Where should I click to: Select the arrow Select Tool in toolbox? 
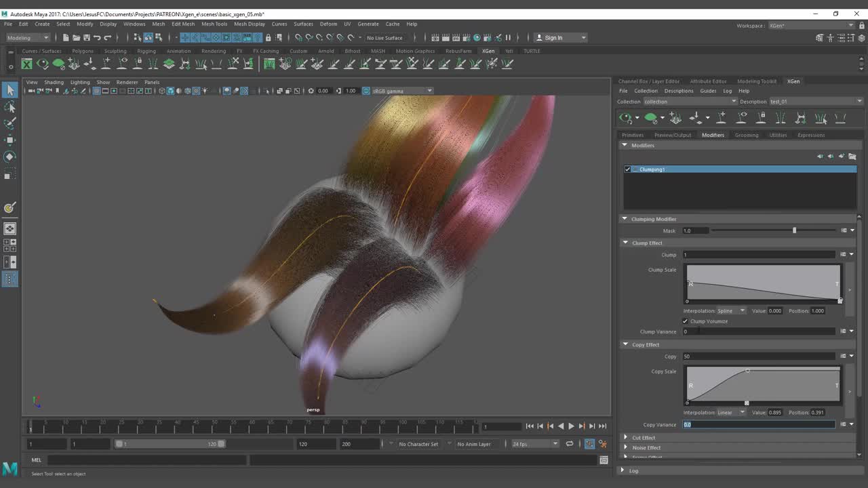coord(10,90)
